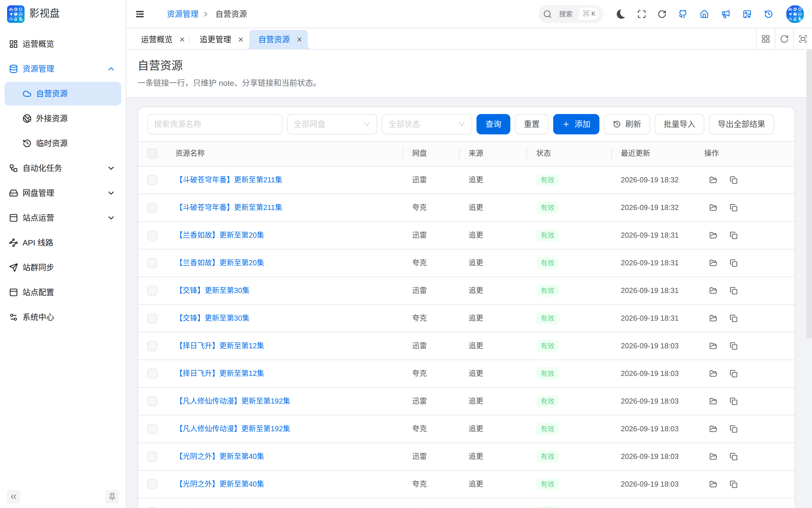Image resolution: width=812 pixels, height=508 pixels.
Task: Open 系统中心 in the sidebar
Action: tap(63, 317)
